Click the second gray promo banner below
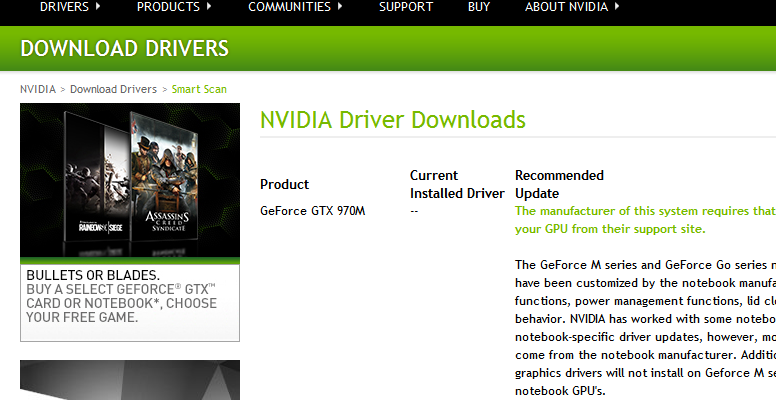This screenshot has height=400, width=776. click(x=130, y=380)
